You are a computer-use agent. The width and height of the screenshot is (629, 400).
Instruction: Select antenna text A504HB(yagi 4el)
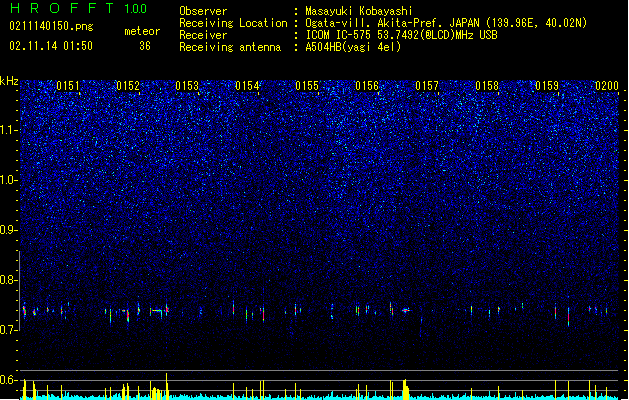coord(353,47)
